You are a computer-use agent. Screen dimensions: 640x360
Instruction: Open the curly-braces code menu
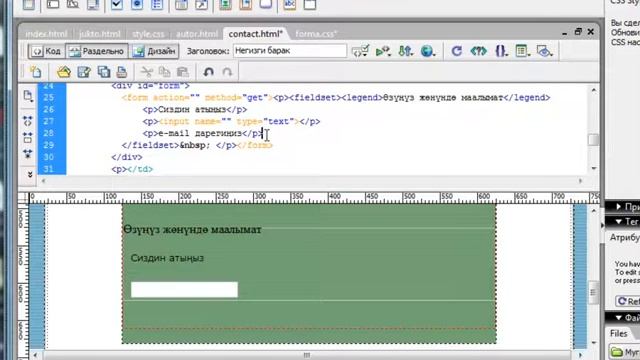tap(501, 51)
